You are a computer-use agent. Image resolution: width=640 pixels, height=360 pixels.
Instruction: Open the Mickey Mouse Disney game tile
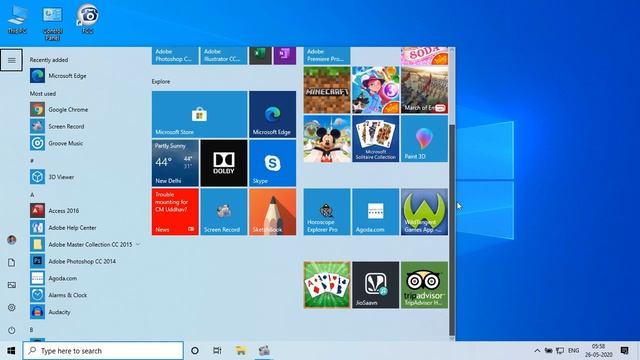(x=327, y=139)
